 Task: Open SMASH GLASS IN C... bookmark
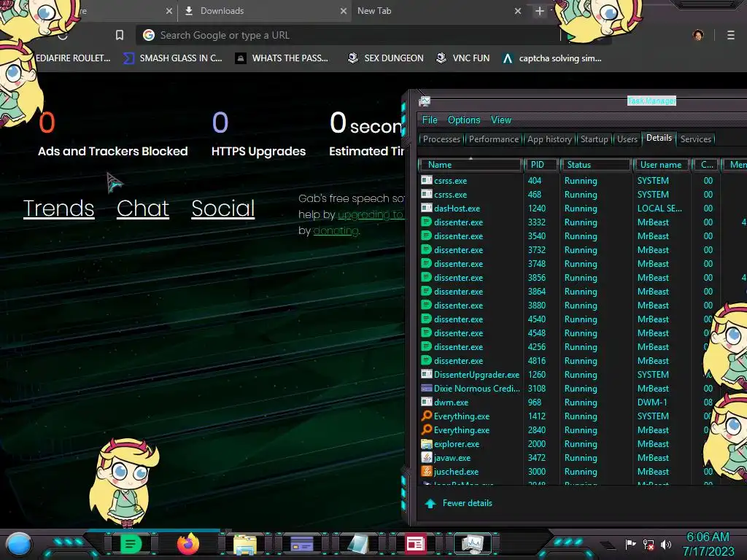coord(172,58)
